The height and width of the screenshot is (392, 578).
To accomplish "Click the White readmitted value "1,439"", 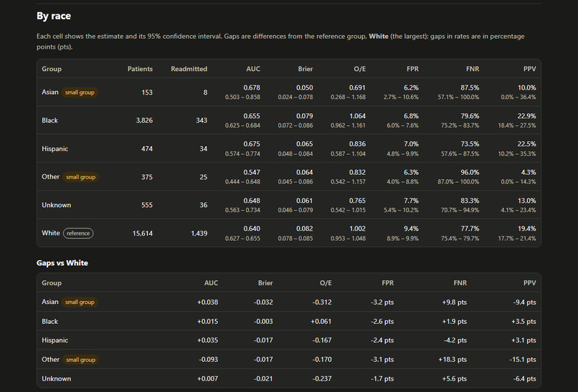I will pyautogui.click(x=199, y=234).
